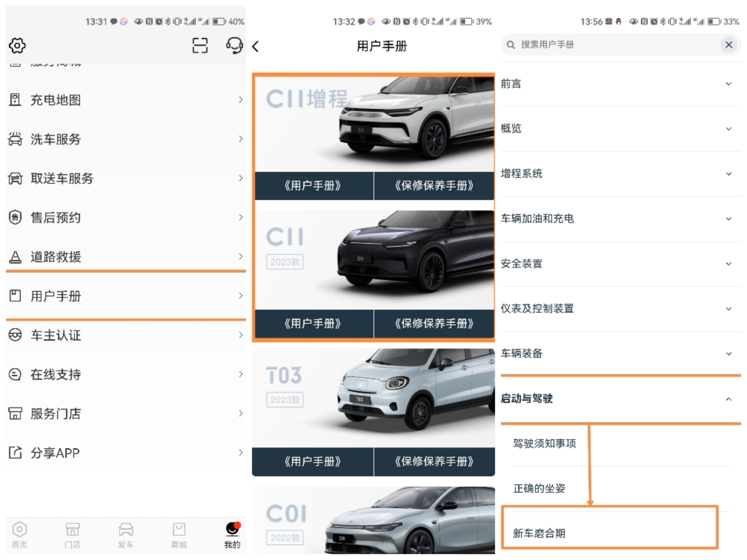
Task: Tap the search magnifier icon
Action: click(x=510, y=45)
